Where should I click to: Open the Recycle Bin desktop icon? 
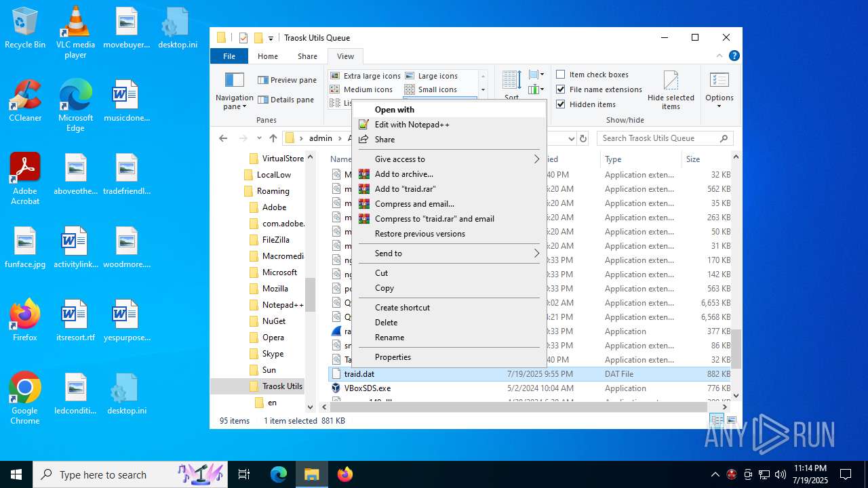click(25, 28)
